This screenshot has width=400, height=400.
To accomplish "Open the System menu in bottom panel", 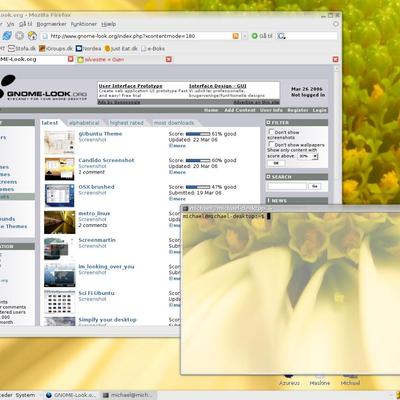I will tap(25, 395).
